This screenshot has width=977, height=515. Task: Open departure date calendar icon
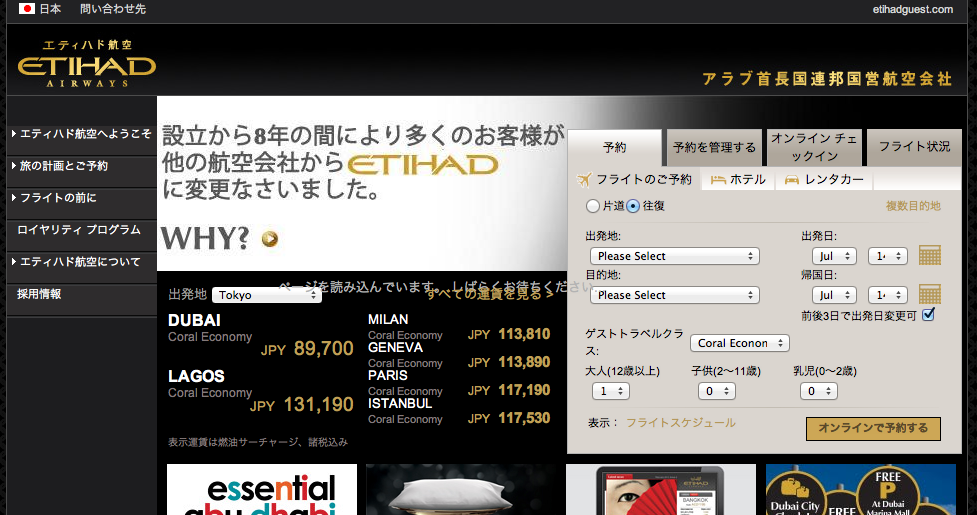point(930,255)
